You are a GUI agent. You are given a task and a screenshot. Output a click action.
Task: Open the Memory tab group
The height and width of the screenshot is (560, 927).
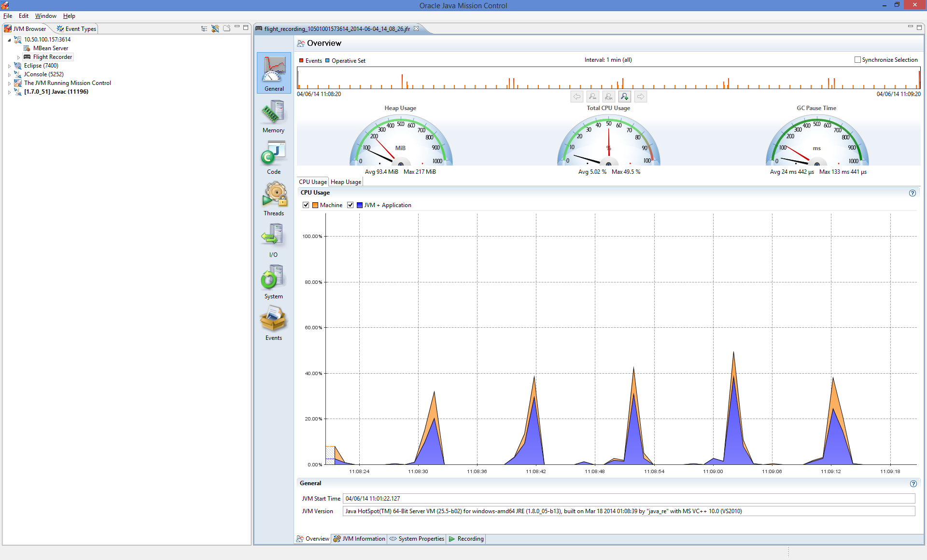pyautogui.click(x=274, y=117)
